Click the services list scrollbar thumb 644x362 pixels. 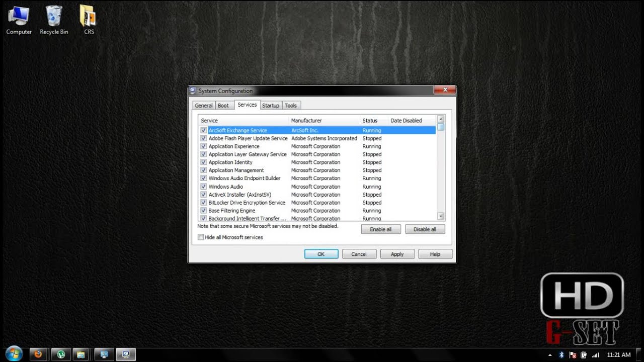(441, 127)
